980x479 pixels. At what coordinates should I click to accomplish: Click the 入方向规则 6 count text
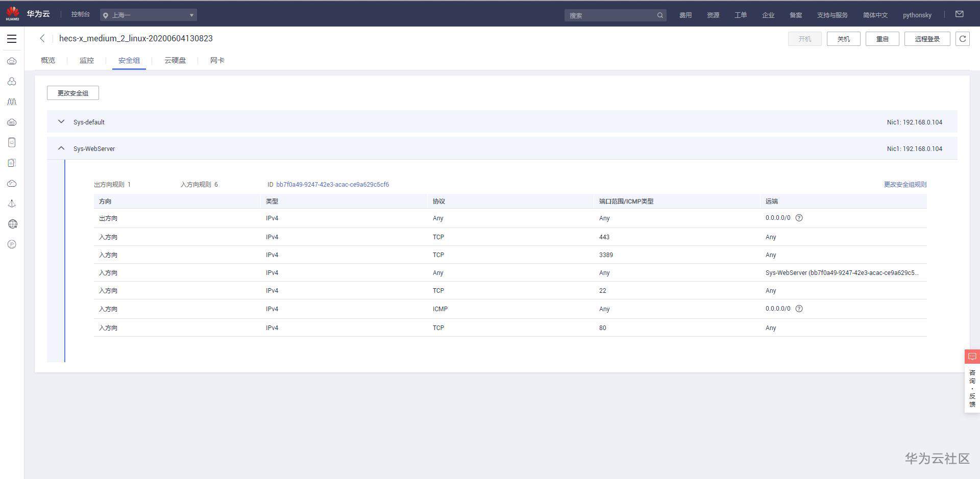point(199,185)
